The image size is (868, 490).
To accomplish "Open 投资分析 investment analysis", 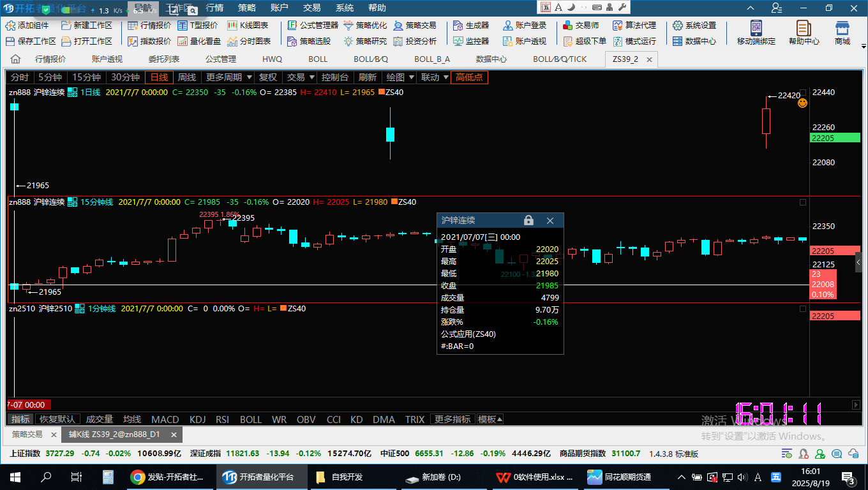I will tap(415, 41).
